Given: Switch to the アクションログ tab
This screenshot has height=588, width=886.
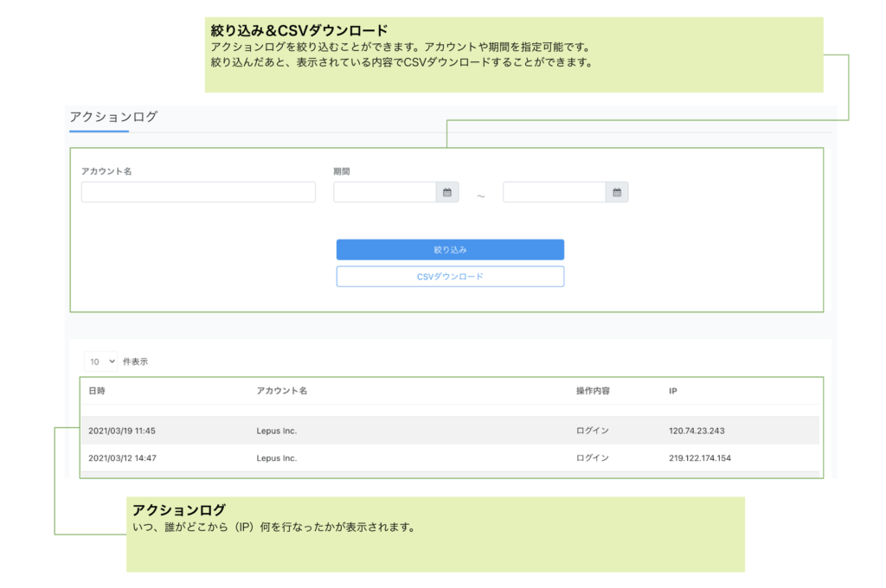Looking at the screenshot, I should (113, 117).
